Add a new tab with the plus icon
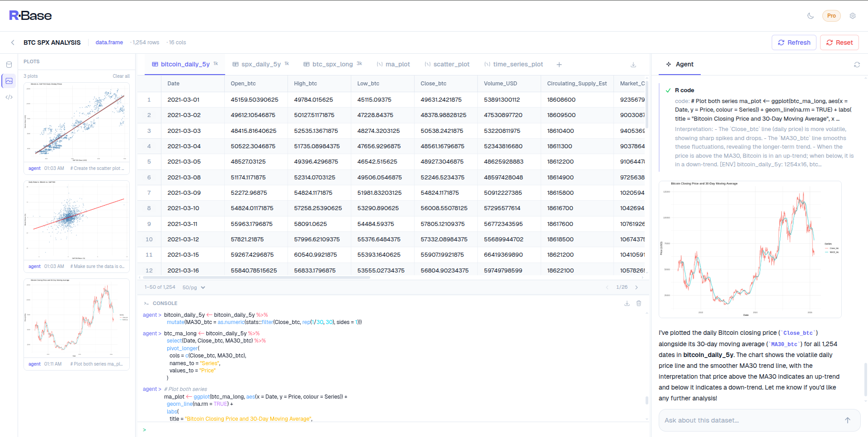 tap(559, 65)
